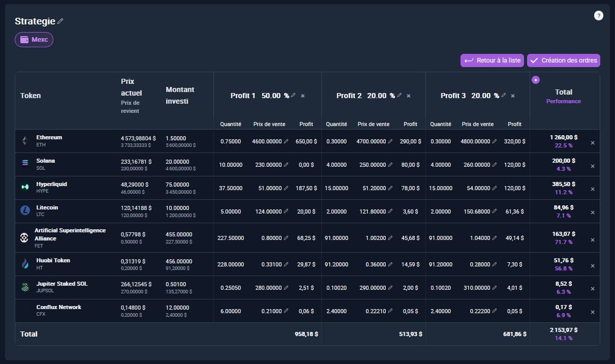
Task: Edit FET Profit 2 price 1.00200
Action: point(390,238)
